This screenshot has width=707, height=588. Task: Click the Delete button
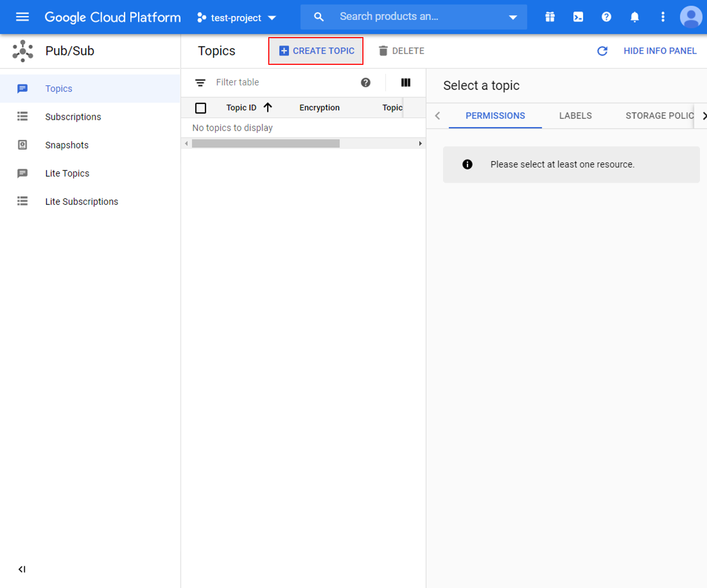coord(401,51)
